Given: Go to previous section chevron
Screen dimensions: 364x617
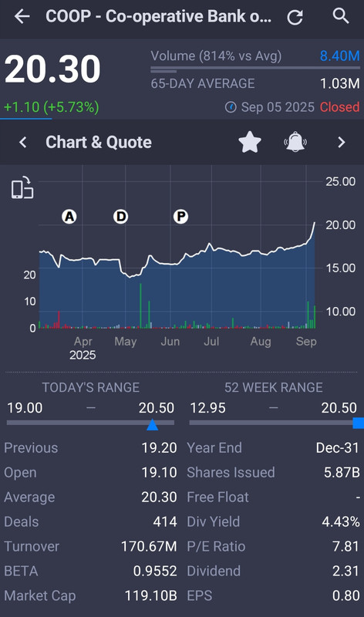Looking at the screenshot, I should (23, 142).
